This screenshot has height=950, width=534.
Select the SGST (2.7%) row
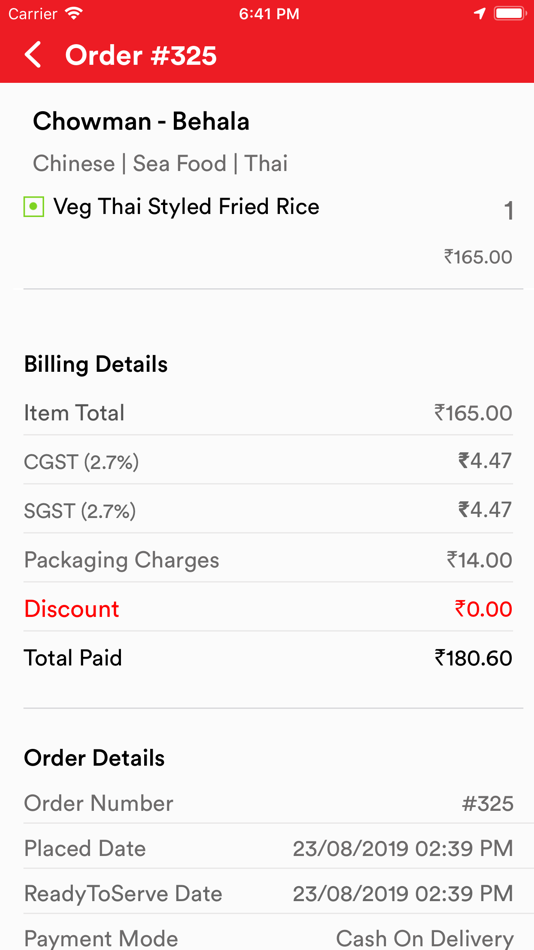[x=268, y=511]
